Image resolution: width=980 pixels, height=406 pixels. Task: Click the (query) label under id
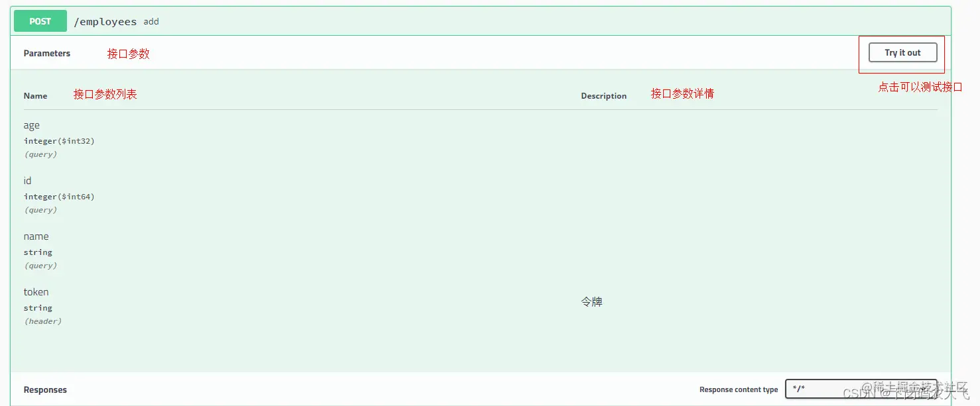[x=40, y=210]
